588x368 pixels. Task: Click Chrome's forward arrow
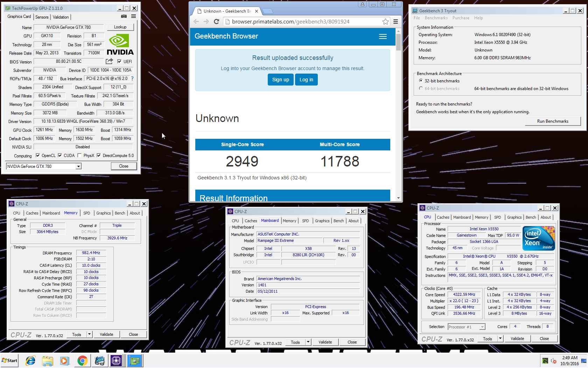pyautogui.click(x=206, y=22)
